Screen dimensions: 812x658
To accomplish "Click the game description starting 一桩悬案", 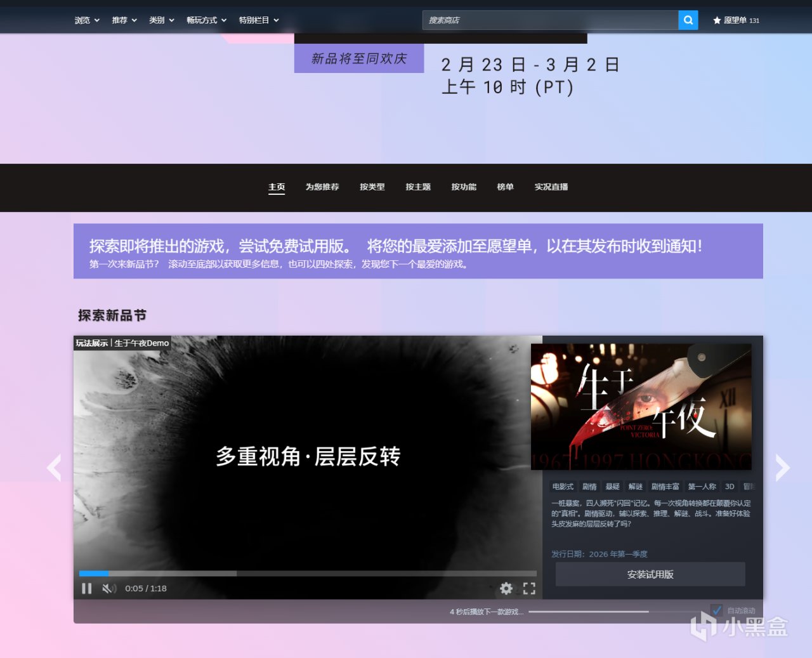I will coord(651,513).
